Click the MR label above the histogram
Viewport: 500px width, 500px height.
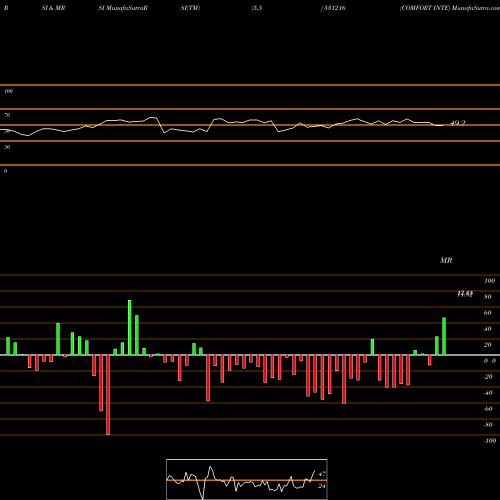[x=446, y=260]
